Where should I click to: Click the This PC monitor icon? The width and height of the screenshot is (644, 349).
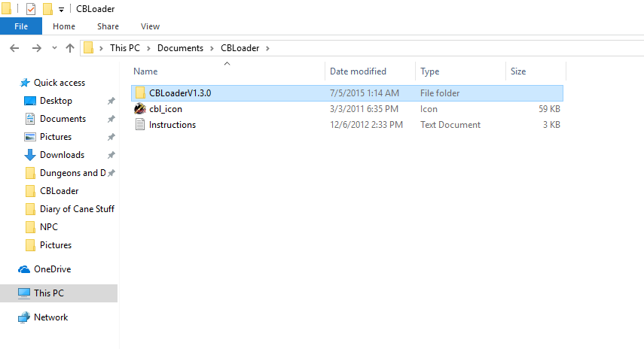[x=24, y=293]
